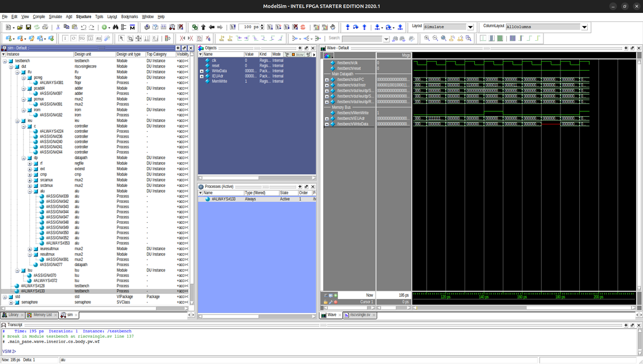The image size is (643, 364).
Task: Click the Run simulation icon next to run length
Action: coord(270,27)
